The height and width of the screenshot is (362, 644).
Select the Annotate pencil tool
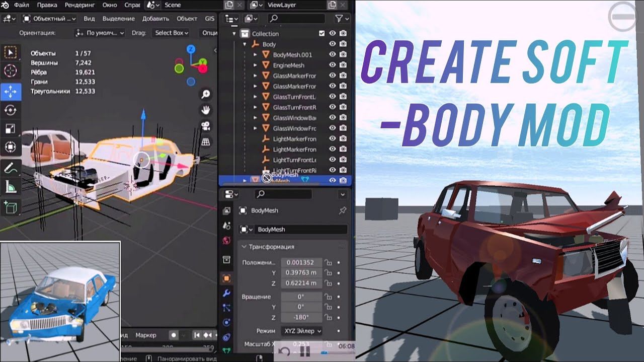pyautogui.click(x=11, y=168)
